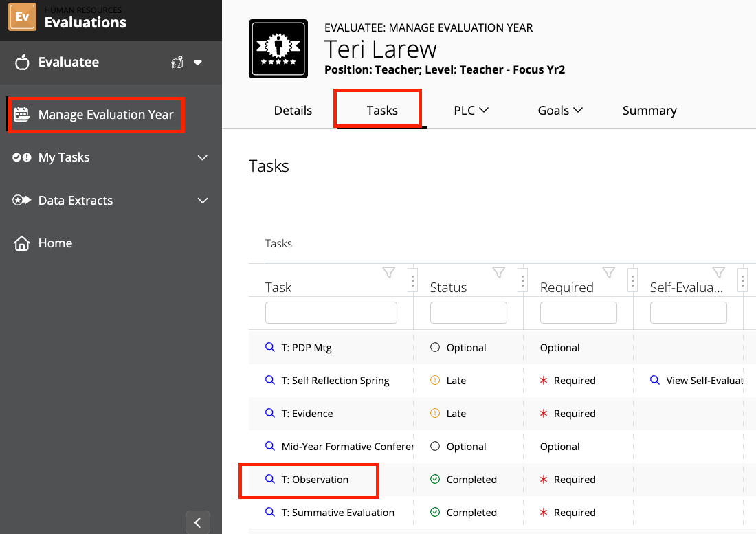Switch to the Details tab
Image resolution: width=756 pixels, height=534 pixels.
293,110
